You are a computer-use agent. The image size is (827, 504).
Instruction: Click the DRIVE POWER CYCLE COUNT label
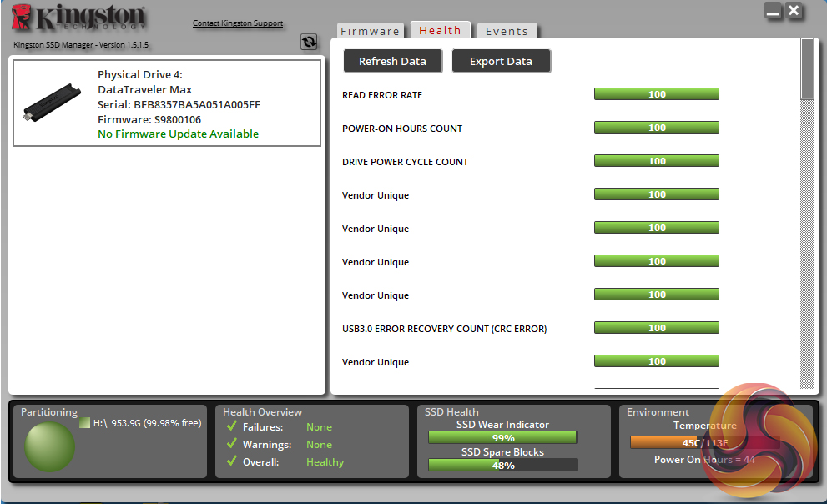(405, 162)
